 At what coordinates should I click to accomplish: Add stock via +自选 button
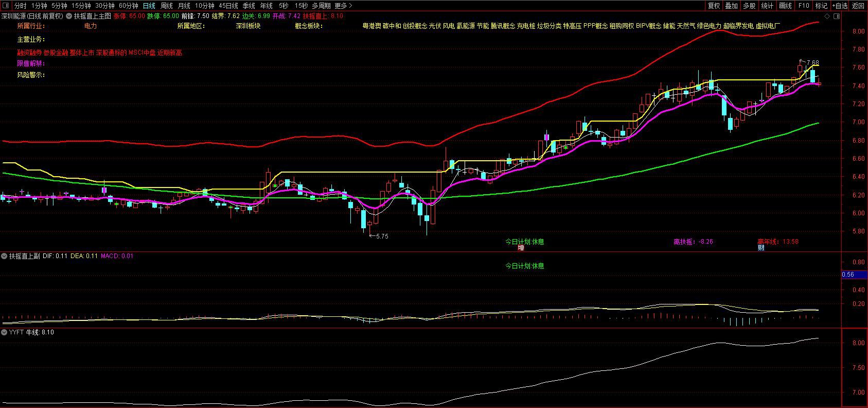[x=839, y=6]
